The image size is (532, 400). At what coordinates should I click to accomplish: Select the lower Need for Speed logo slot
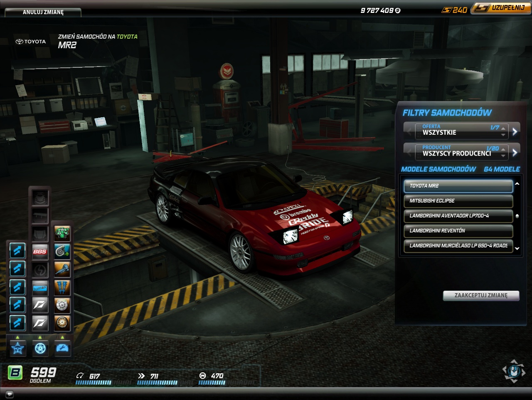click(x=40, y=323)
